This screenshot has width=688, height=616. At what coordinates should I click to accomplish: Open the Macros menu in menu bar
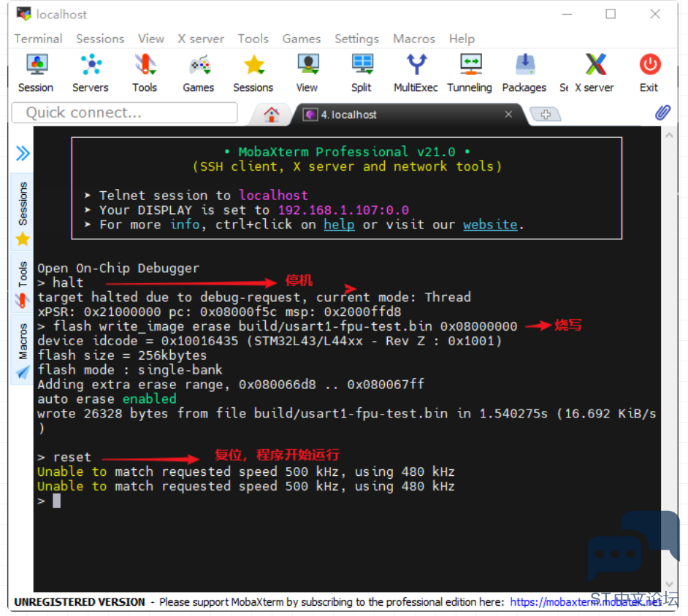[x=414, y=39]
